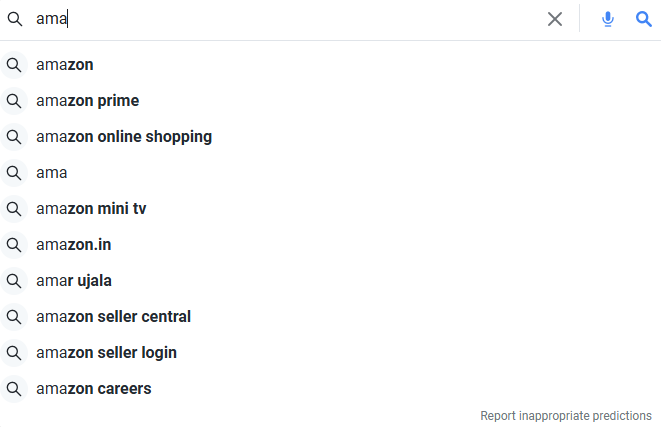Click search icon beside "amazon prime"
661x427 pixels.
coord(14,101)
